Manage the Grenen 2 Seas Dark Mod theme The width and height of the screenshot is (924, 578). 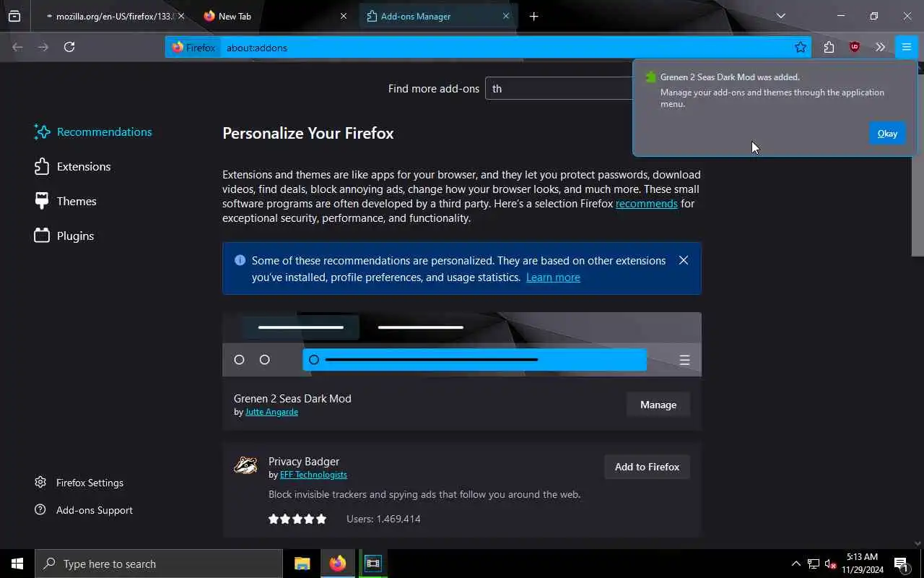tap(658, 405)
